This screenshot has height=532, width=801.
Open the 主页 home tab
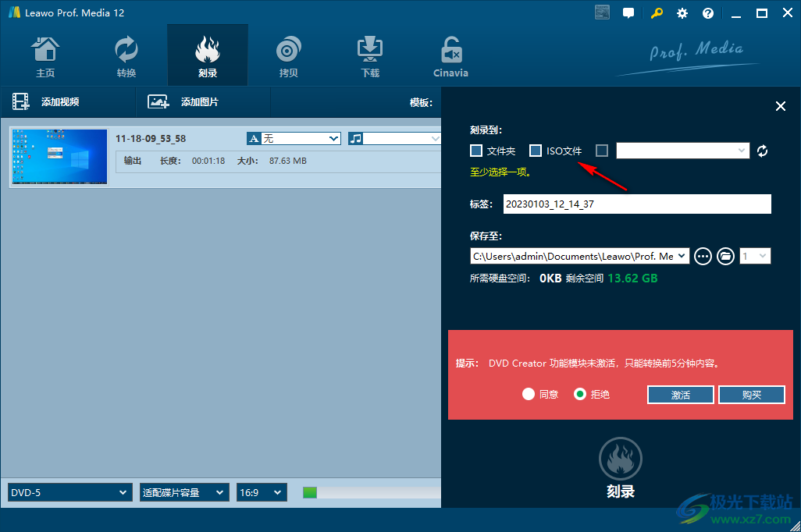45,56
